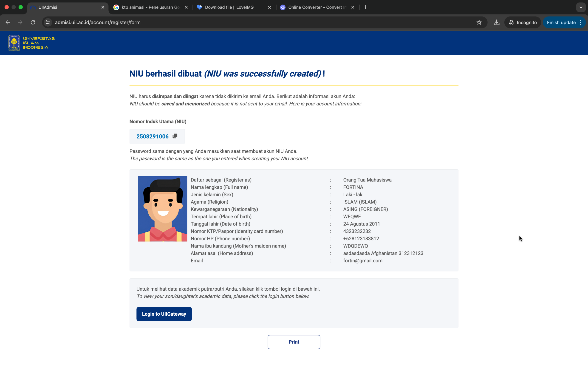
Task: Click the UII logo in the header
Action: 14,43
